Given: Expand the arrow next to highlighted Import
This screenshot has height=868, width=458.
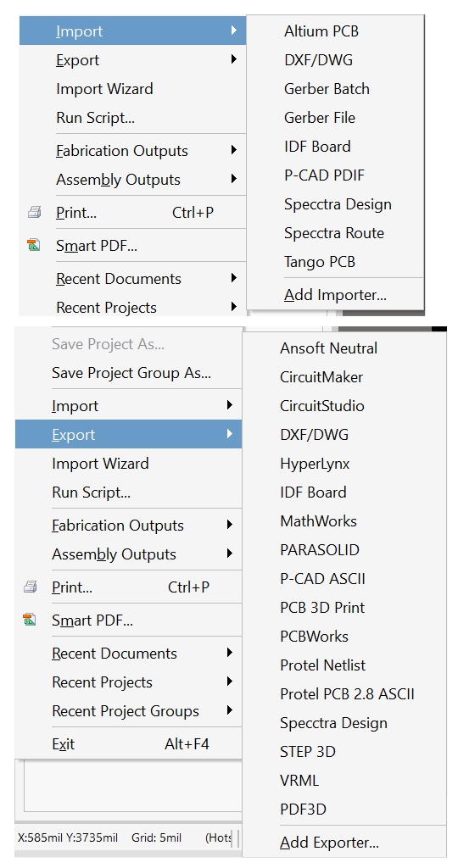Looking at the screenshot, I should (234, 31).
